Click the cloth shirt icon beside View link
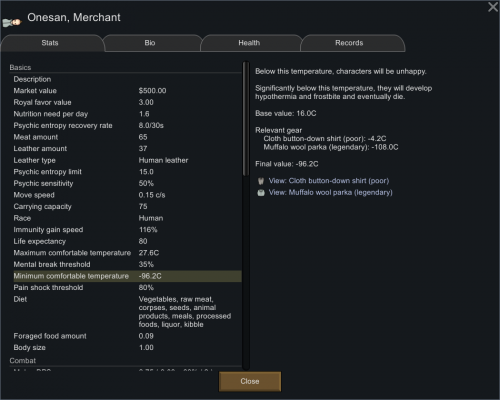 261,181
